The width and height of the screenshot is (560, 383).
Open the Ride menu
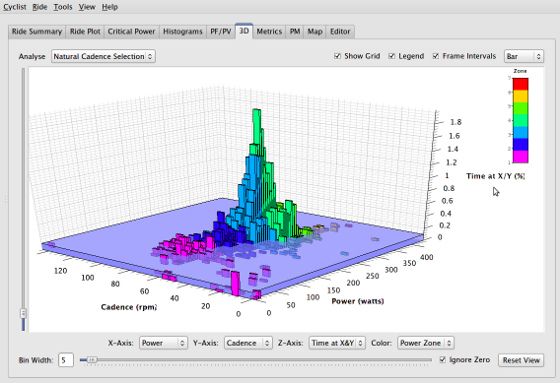[x=40, y=7]
